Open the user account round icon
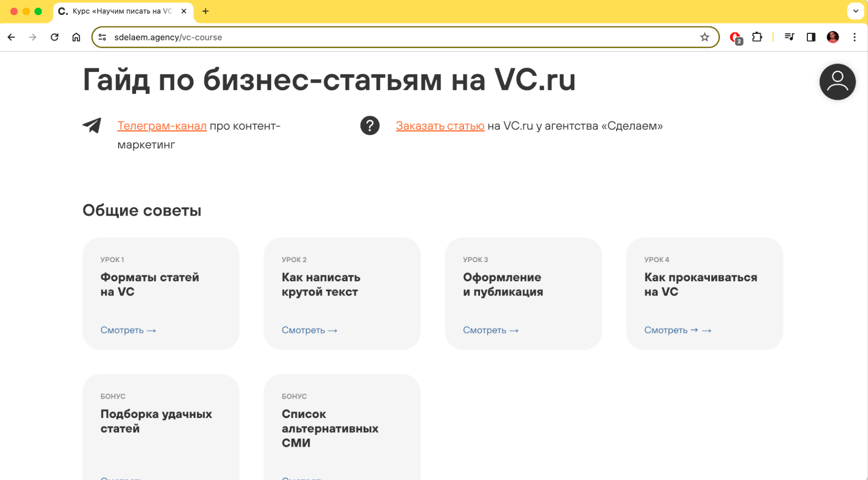The image size is (868, 480). [838, 82]
